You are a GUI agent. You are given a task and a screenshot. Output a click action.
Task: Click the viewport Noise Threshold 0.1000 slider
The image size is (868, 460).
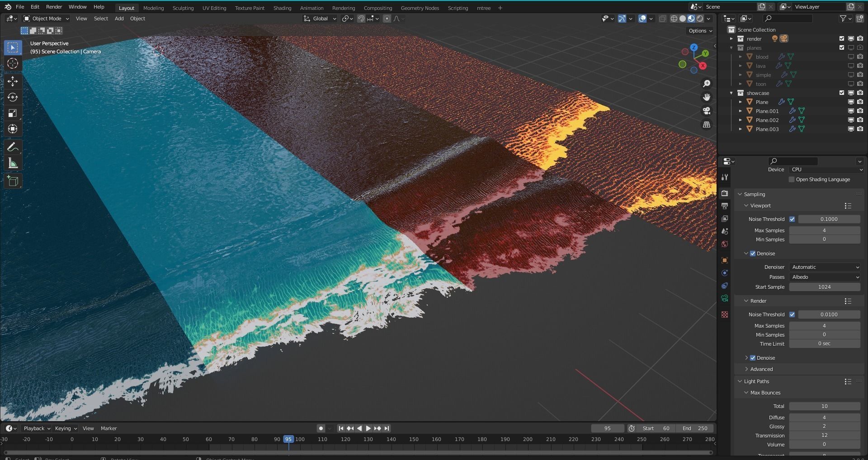pyautogui.click(x=829, y=219)
